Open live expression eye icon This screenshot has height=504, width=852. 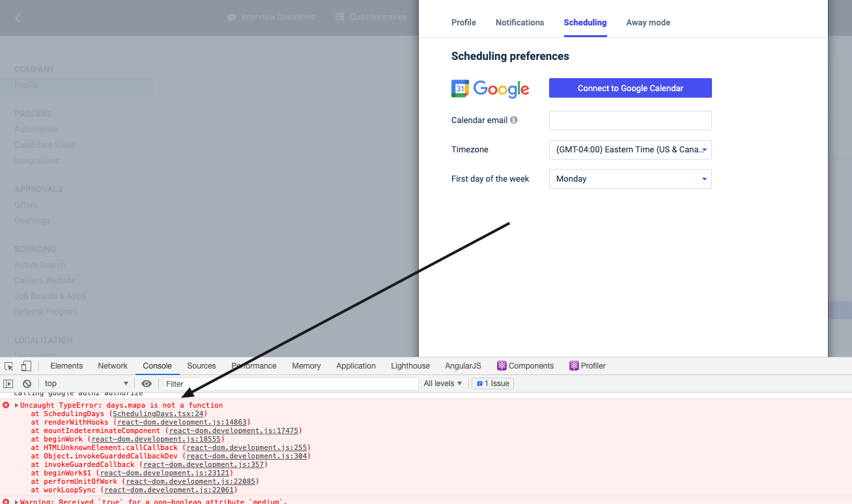tap(147, 384)
